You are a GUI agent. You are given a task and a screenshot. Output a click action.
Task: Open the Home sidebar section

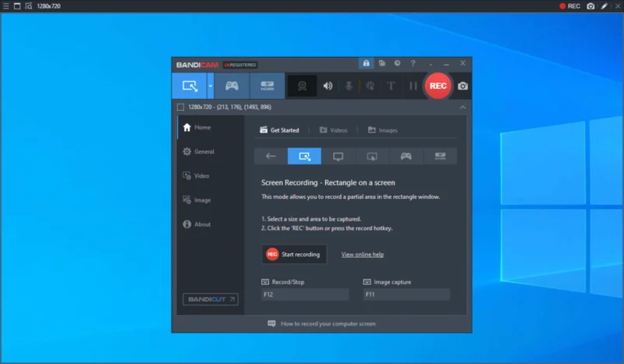pos(211,127)
